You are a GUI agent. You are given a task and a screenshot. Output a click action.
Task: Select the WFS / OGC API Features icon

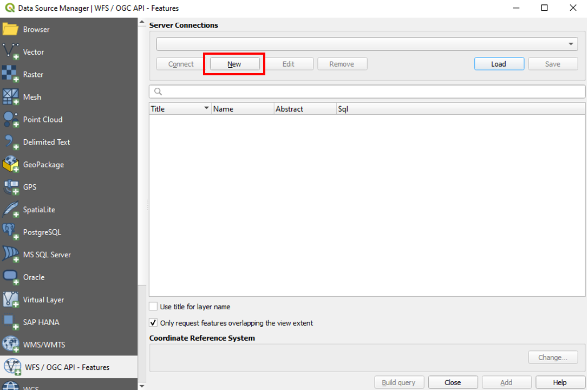(12, 367)
